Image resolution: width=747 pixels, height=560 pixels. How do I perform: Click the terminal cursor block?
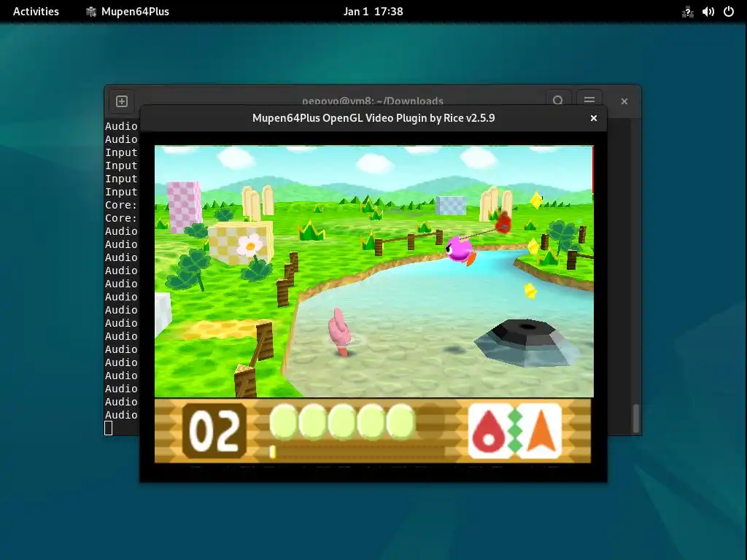pos(109,428)
